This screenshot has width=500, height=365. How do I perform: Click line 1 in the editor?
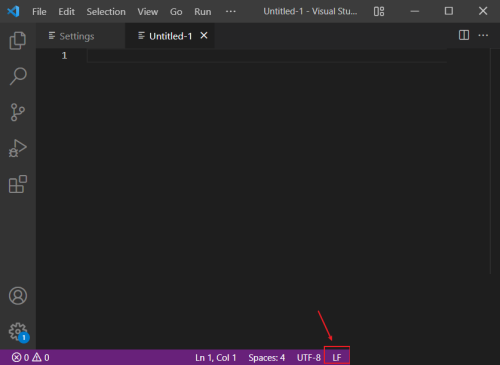click(x=267, y=56)
